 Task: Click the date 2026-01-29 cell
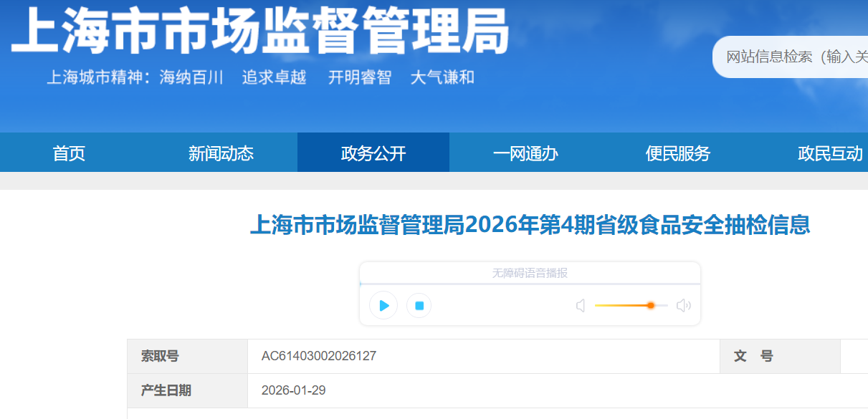click(293, 390)
